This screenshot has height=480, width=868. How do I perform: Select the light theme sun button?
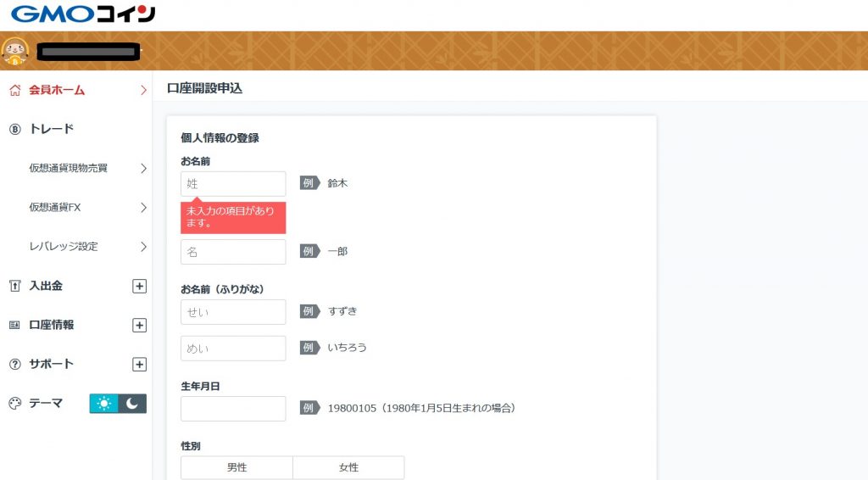[103, 404]
